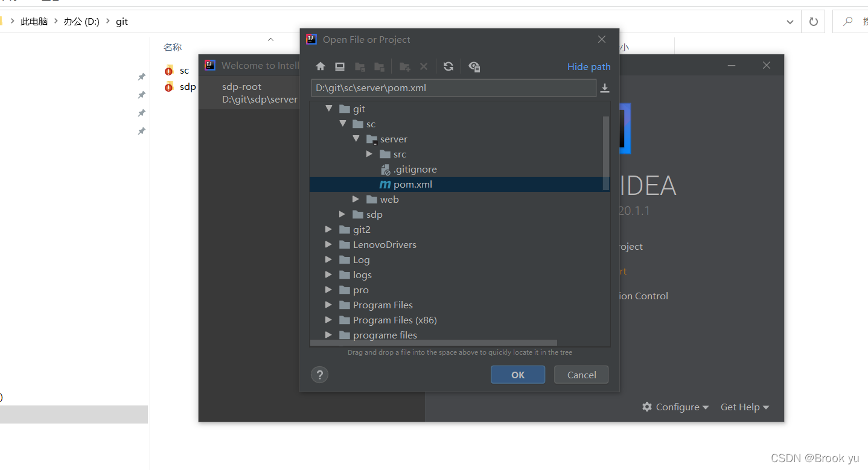Click the topmost pin icon in Explorer sidebar
The width and height of the screenshot is (868, 470).
141,77
